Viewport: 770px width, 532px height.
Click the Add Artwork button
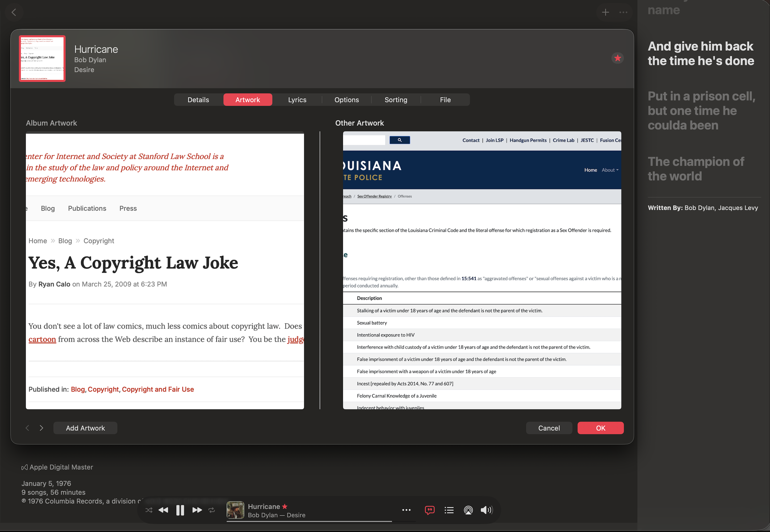85,428
